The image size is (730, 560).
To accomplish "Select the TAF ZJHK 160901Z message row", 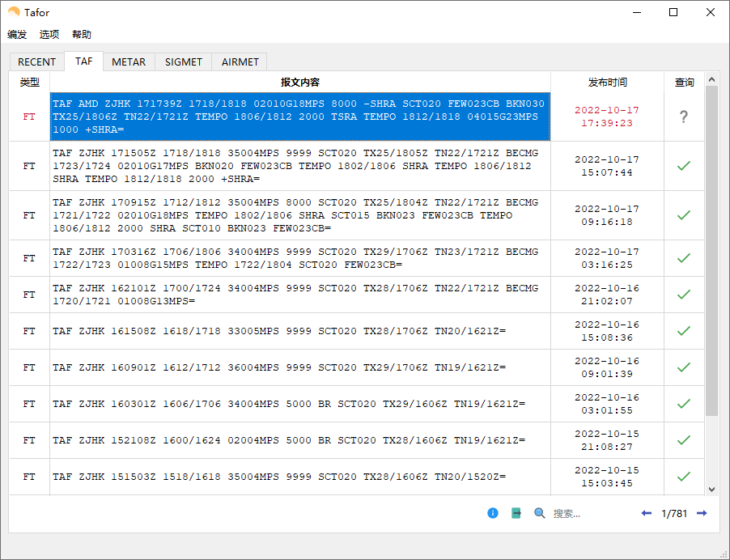I will 299,367.
